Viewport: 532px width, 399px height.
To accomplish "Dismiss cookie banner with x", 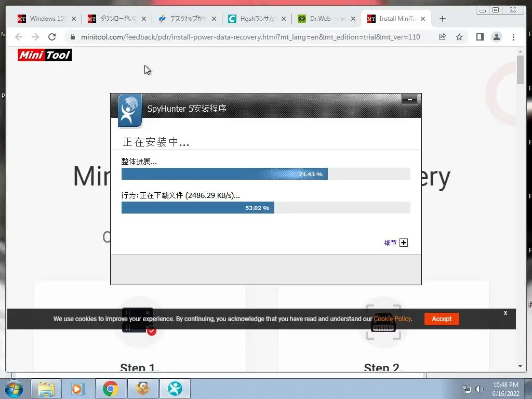I will 505,313.
